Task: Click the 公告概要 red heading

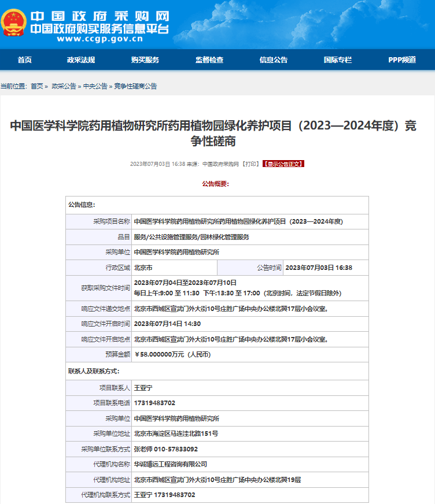Action: (215, 184)
